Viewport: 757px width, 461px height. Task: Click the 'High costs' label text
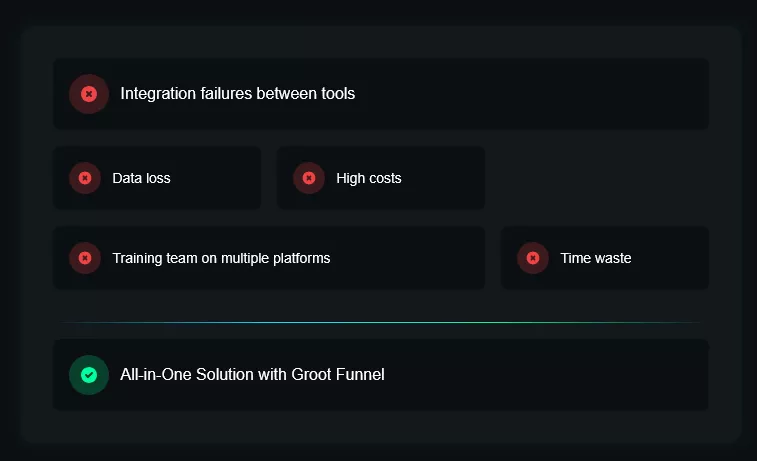point(368,178)
